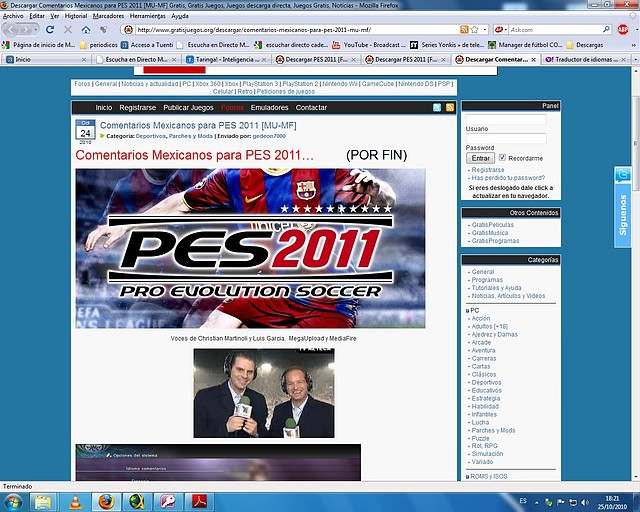Screen dimensions: 640x512
Task: Click the Contactar nav link
Action: 311,107
